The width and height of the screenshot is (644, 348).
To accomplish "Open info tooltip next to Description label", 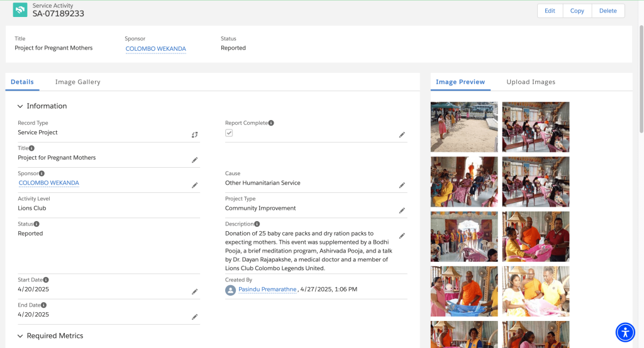I will (x=257, y=224).
